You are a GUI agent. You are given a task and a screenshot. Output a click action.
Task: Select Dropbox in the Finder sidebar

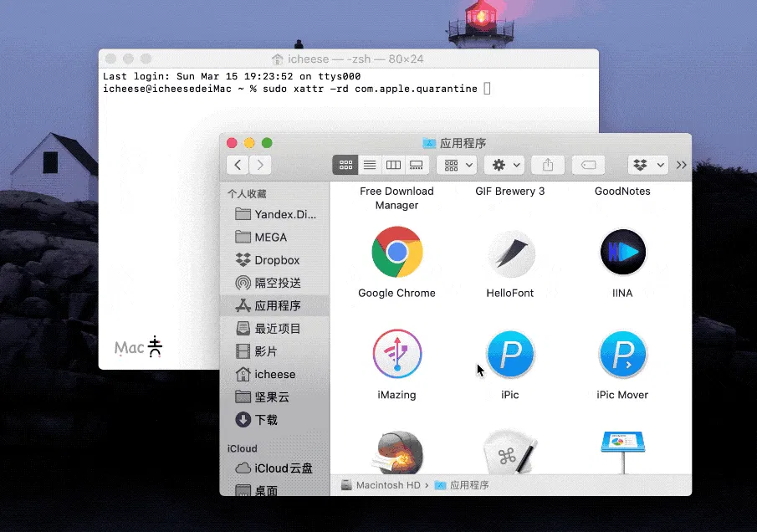click(276, 260)
